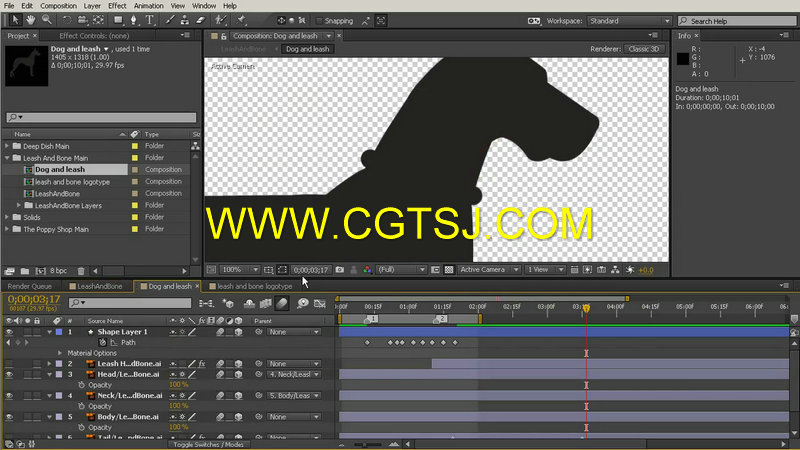Image resolution: width=800 pixels, height=450 pixels.
Task: Select the Eraser tool
Action: point(201,20)
